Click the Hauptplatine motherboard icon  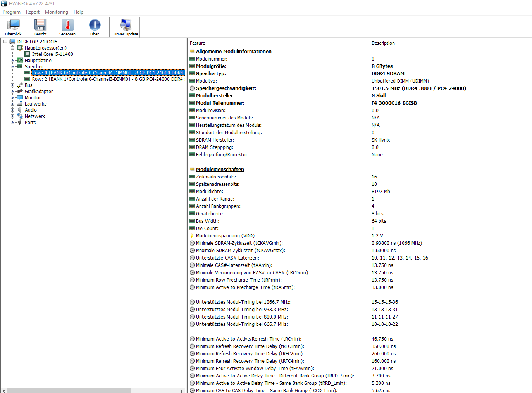click(20, 60)
